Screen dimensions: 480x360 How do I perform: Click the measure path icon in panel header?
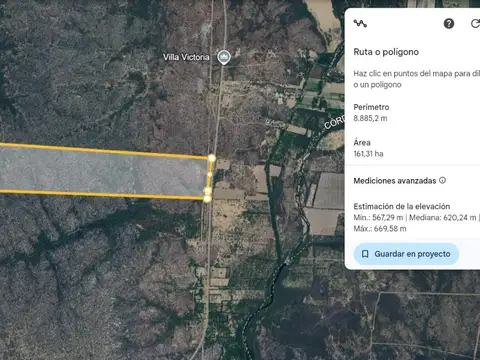tap(360, 24)
